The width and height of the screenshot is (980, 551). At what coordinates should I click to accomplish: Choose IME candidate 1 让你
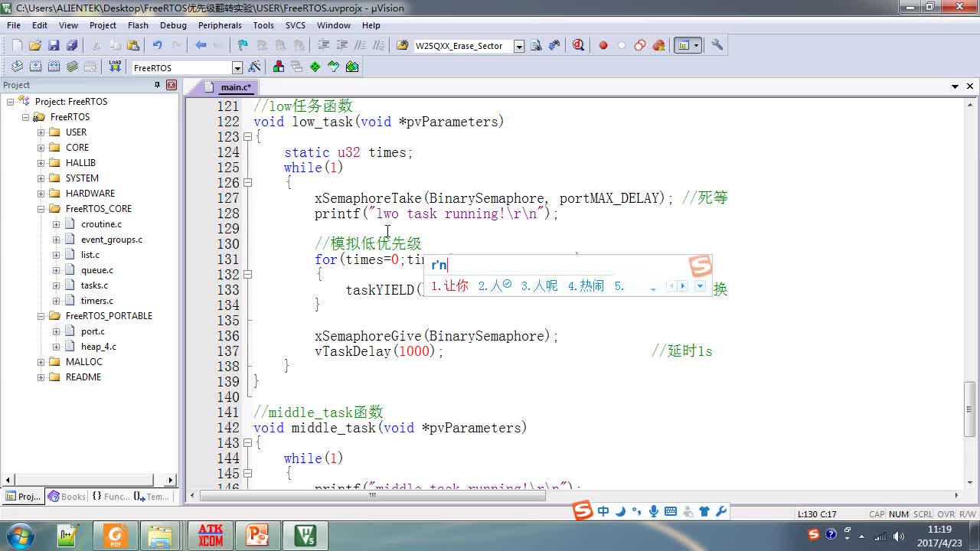pyautogui.click(x=450, y=286)
